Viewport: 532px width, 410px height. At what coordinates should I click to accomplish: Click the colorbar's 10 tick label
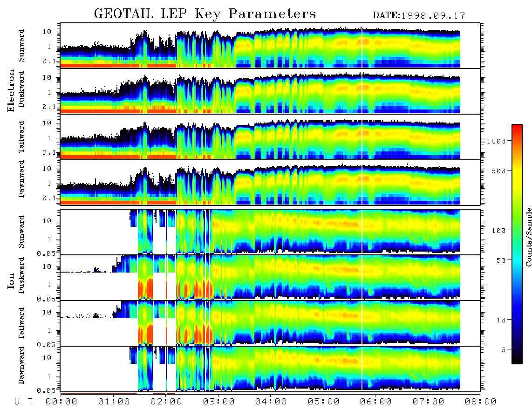501,320
